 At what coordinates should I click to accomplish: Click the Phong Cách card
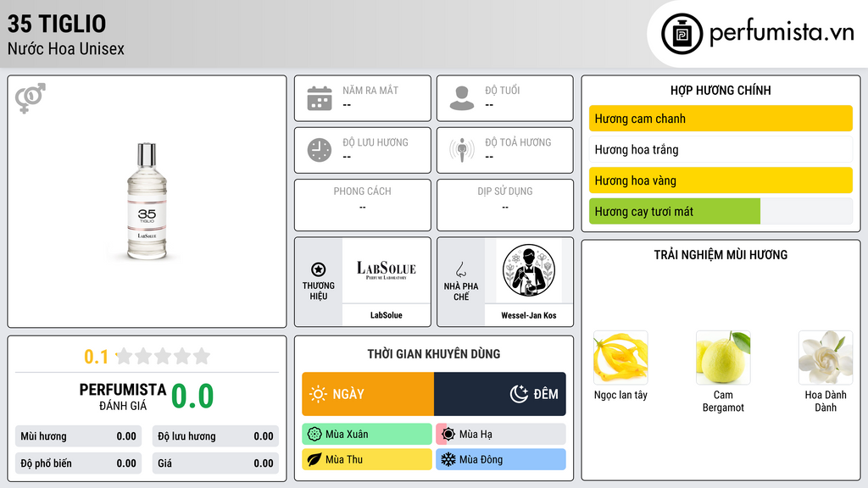[363, 205]
